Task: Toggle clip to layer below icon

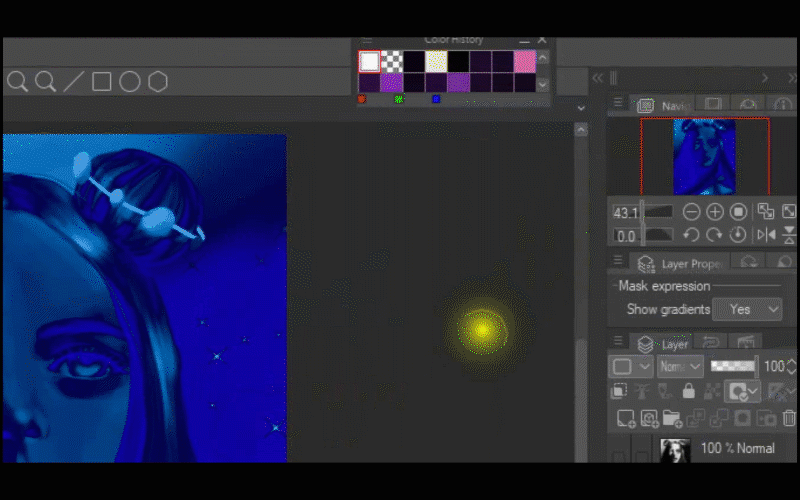Action: click(620, 392)
